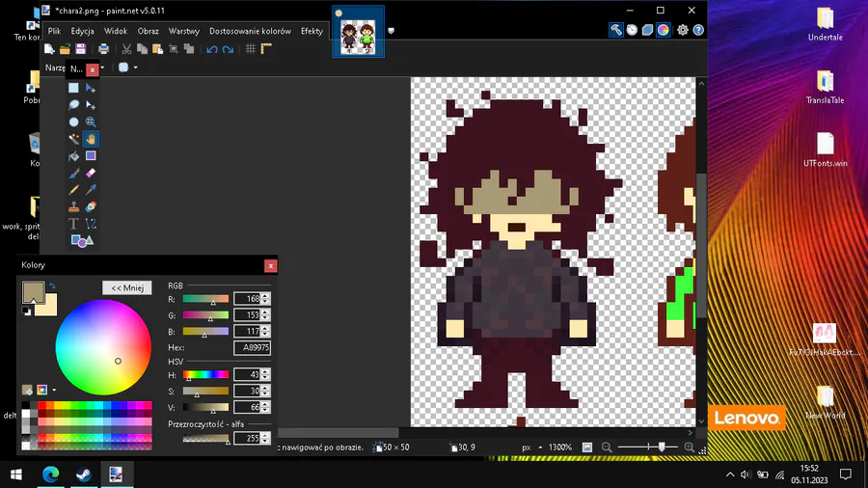Screen dimensions: 868x488
Task: Open the Dostosowanie kolorów menu
Action: 250,31
